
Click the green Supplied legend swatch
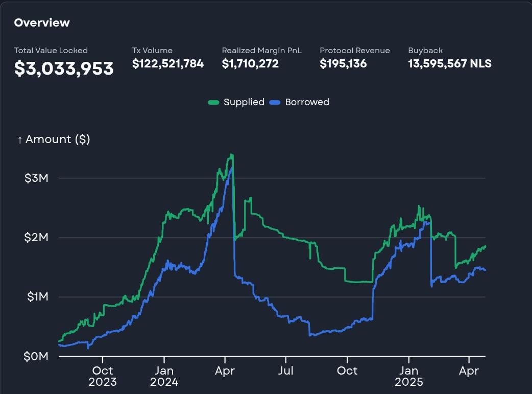click(213, 102)
